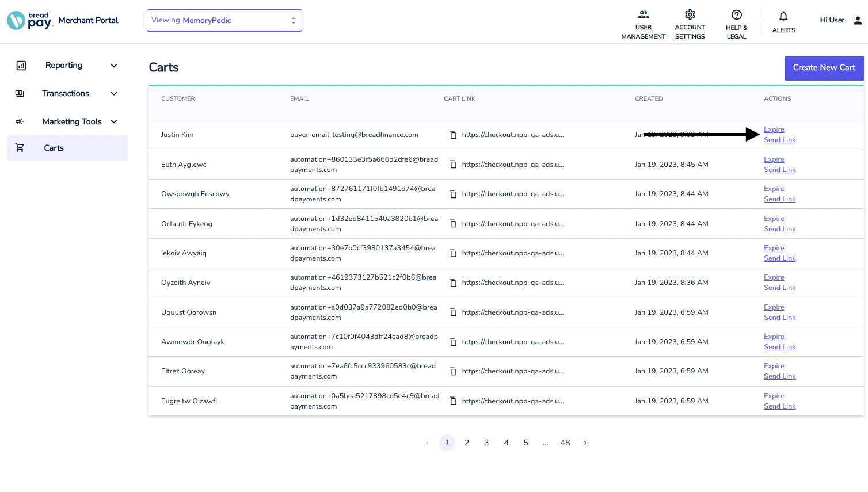The height and width of the screenshot is (492, 868).
Task: Open User Management icon
Action: coord(644,14)
